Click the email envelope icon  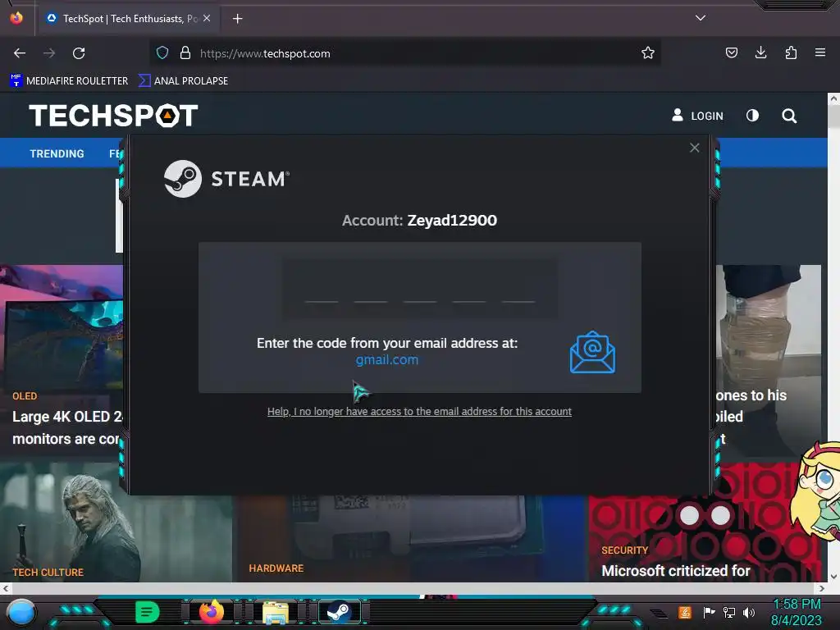coord(592,352)
